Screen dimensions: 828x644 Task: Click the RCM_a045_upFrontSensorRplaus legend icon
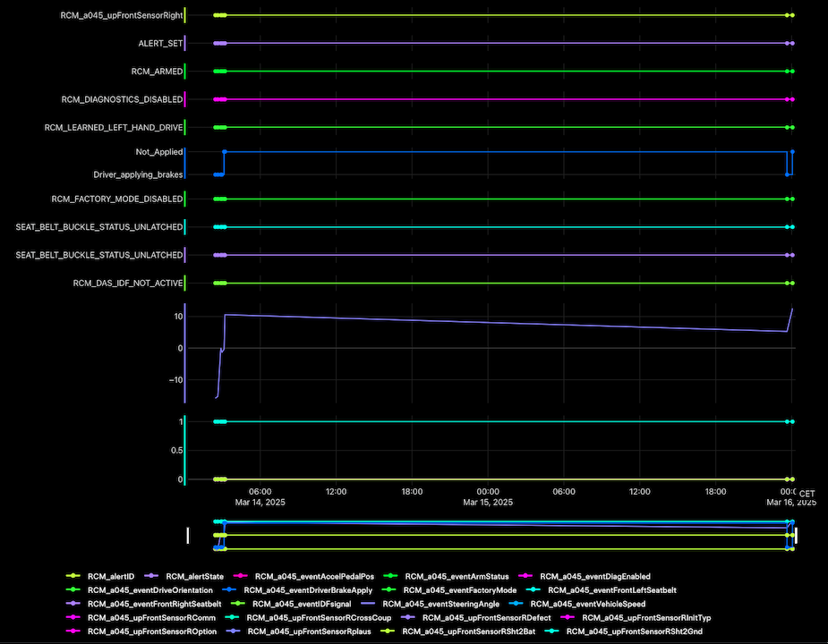pos(231,631)
